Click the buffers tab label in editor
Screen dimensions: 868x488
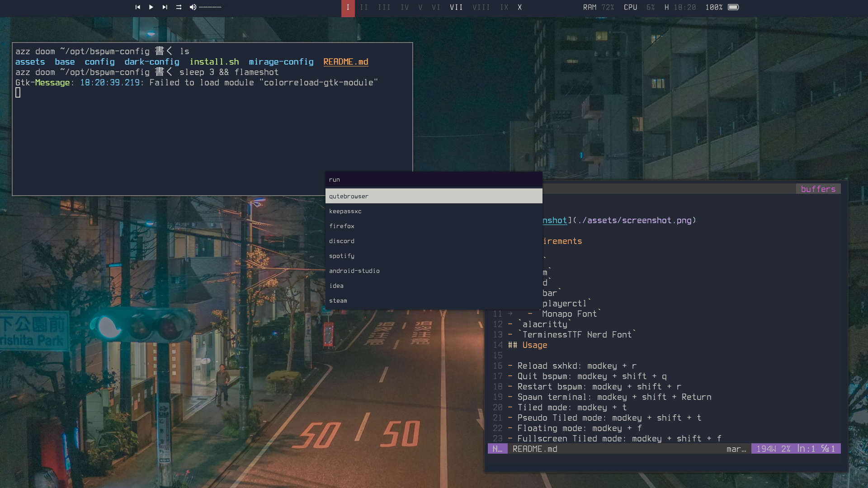(x=818, y=189)
